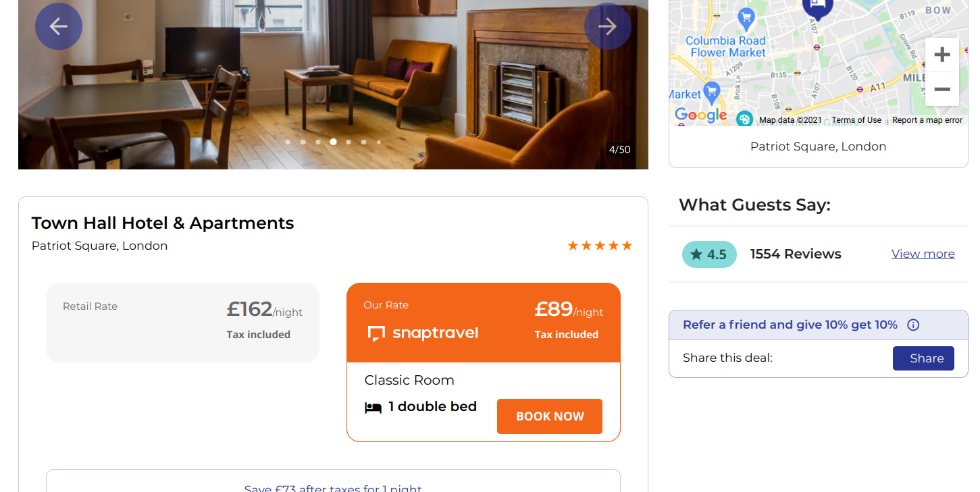
Task: Open map Terms of Use link
Action: coord(856,120)
